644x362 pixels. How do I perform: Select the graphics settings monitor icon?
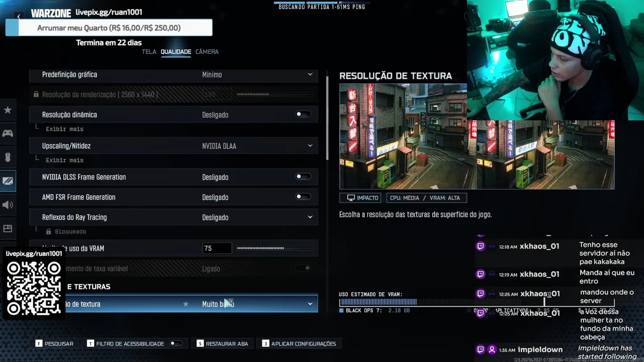(8, 181)
